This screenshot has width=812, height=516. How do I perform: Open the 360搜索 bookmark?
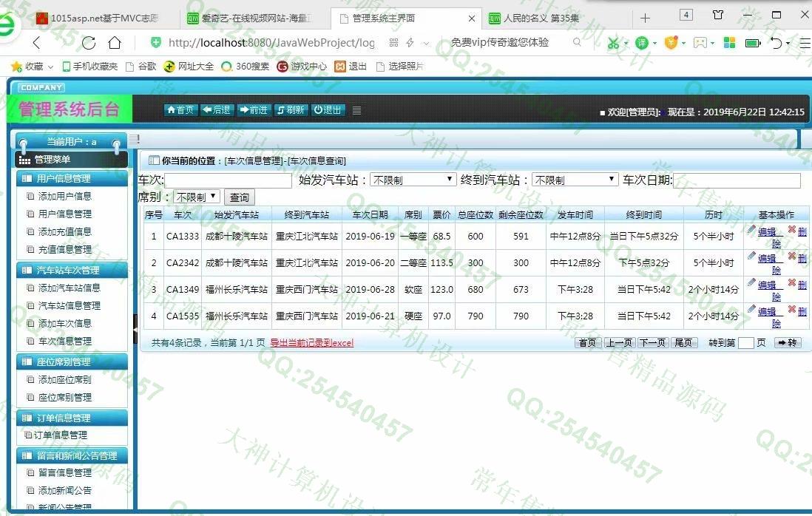point(245,67)
